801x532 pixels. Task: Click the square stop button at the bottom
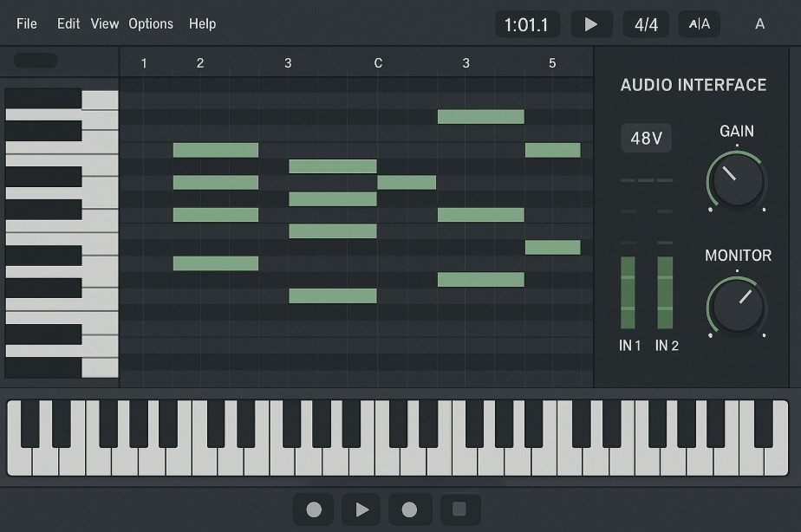(x=459, y=509)
